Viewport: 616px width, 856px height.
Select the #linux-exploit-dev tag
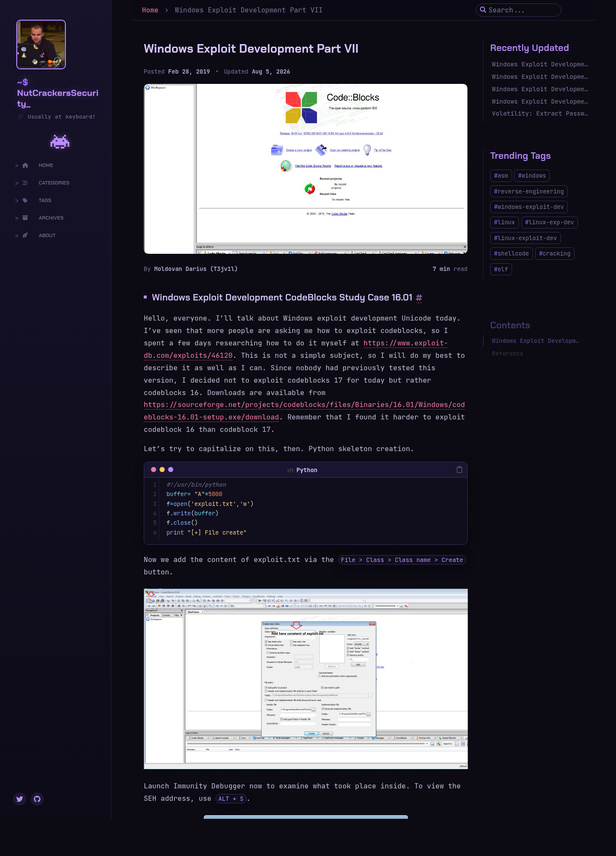[525, 238]
